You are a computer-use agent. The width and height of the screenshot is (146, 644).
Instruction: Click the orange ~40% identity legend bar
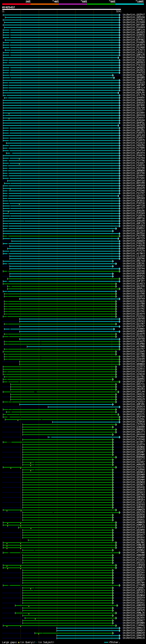45,4
